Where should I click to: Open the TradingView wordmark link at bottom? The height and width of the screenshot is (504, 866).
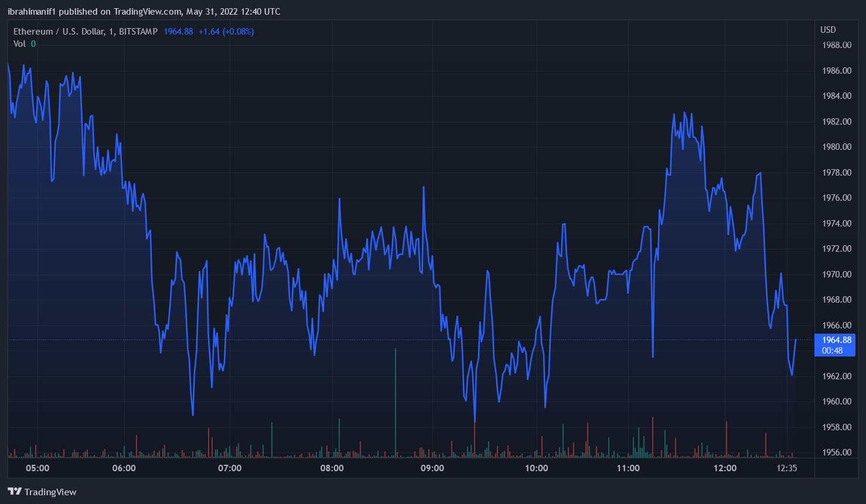(50, 492)
